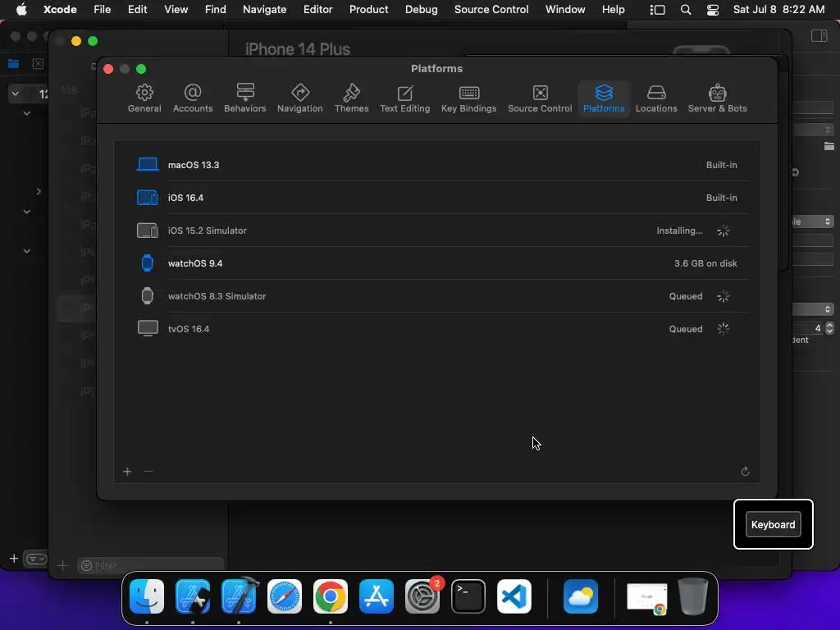Open the Trash in the Dock

692,596
